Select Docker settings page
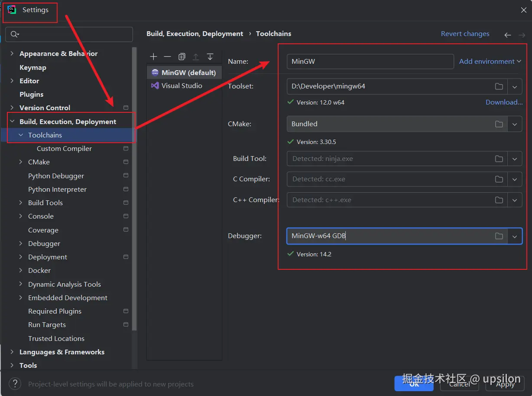The height and width of the screenshot is (396, 532). [x=39, y=270]
